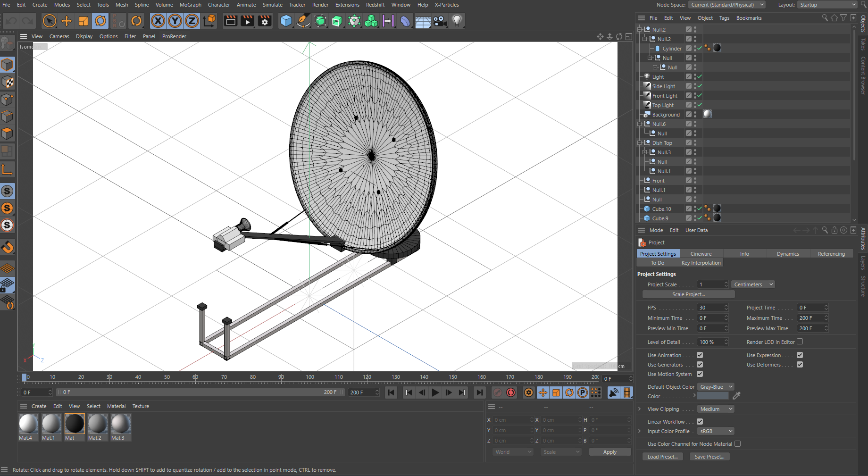
Task: Toggle the Use Animation checkbox
Action: click(700, 355)
